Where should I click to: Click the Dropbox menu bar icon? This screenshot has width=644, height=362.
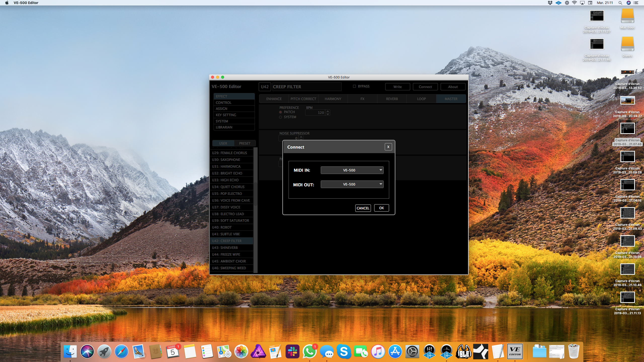tap(550, 3)
